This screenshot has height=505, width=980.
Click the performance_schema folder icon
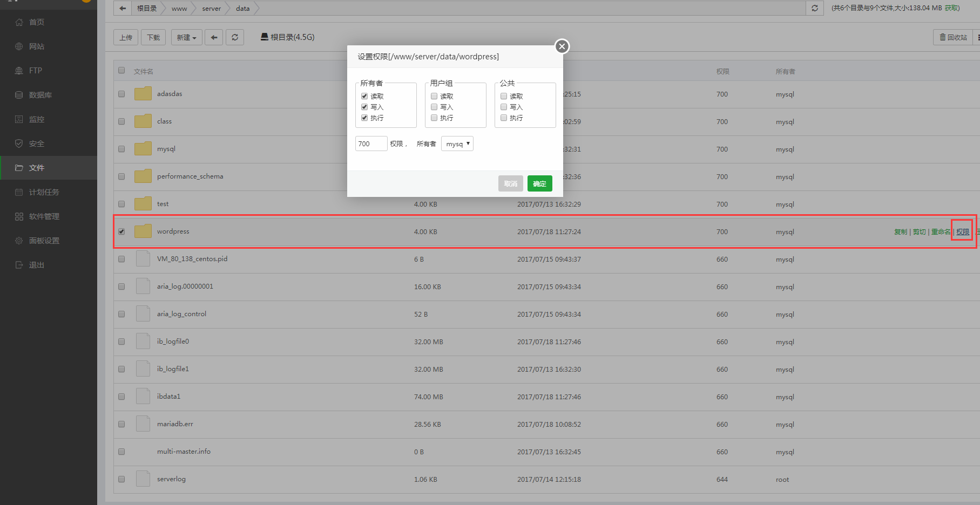click(x=143, y=176)
